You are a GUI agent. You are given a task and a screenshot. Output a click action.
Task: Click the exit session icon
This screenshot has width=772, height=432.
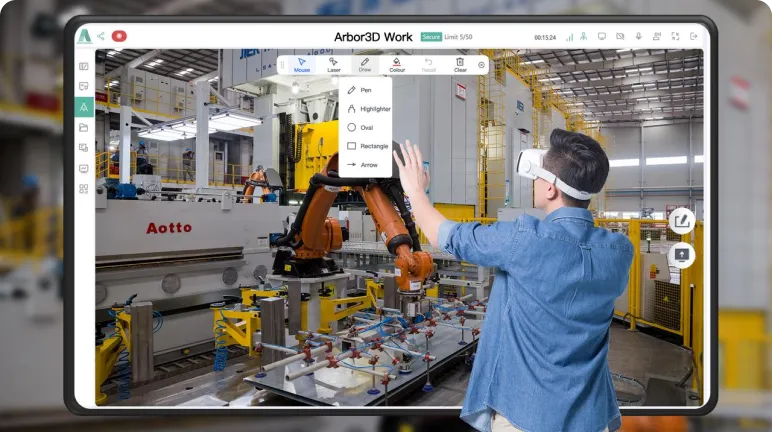coord(693,36)
